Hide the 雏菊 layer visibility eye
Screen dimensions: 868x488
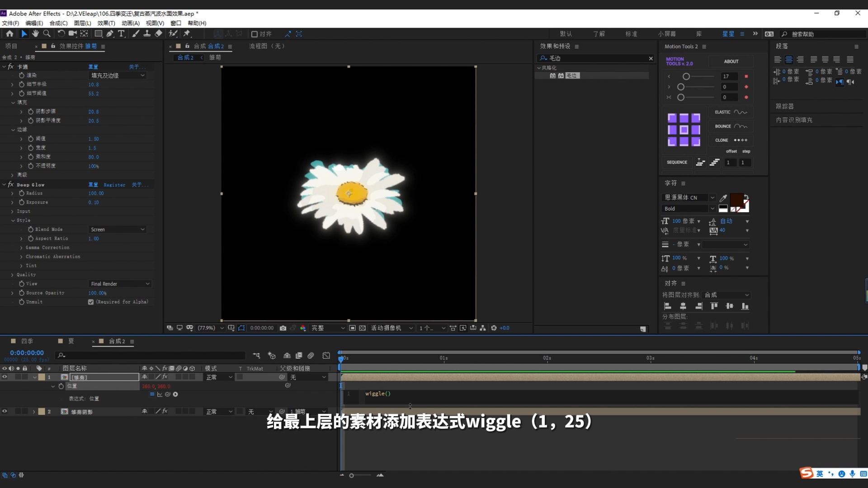tap(4, 377)
